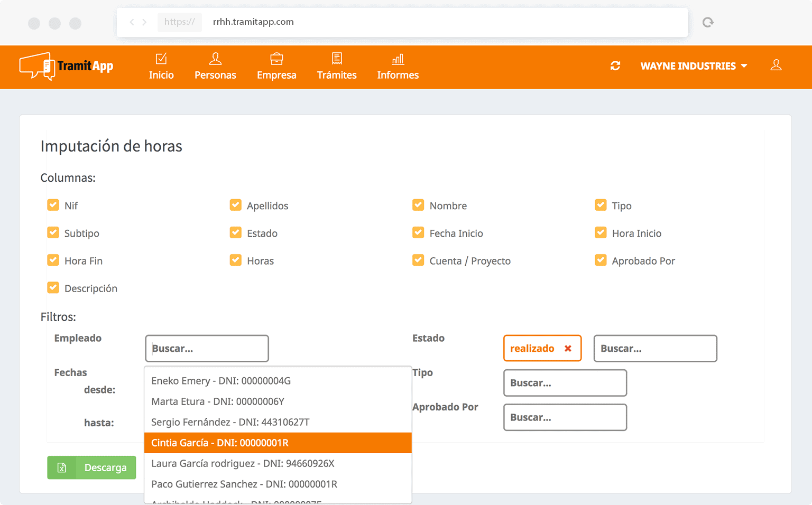This screenshot has height=505, width=812.
Task: Click the realizado filter tag
Action: [x=542, y=349]
